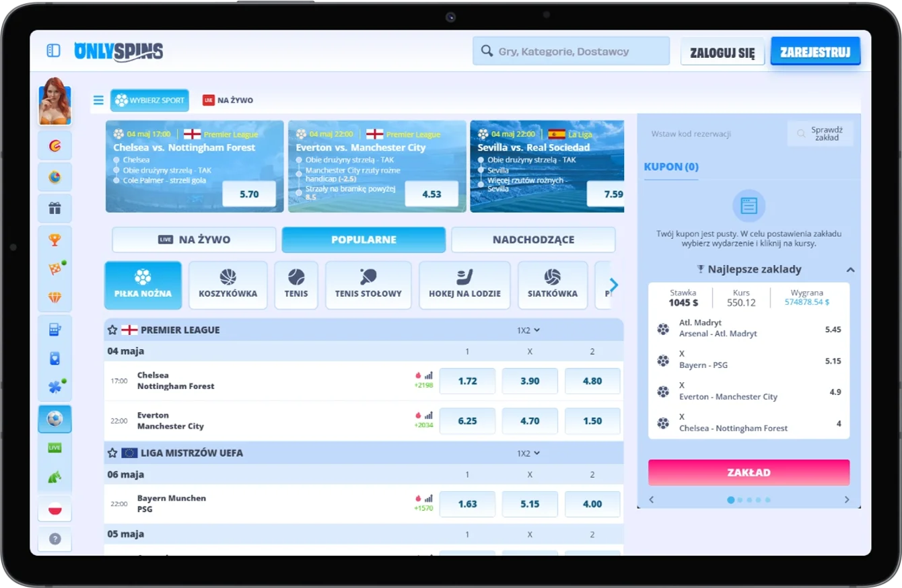Open the green horse racing icon
Viewport: 902px width, 588px height.
coord(55,477)
